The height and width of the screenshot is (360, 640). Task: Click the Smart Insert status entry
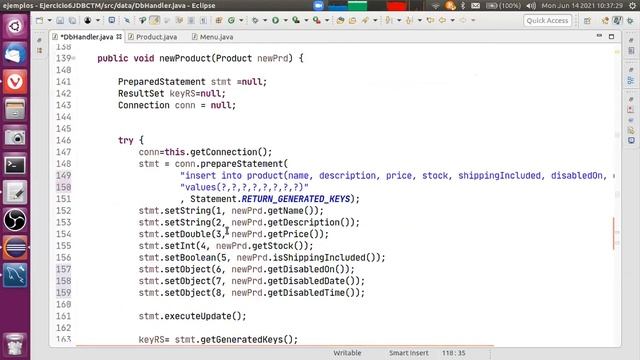tap(409, 353)
